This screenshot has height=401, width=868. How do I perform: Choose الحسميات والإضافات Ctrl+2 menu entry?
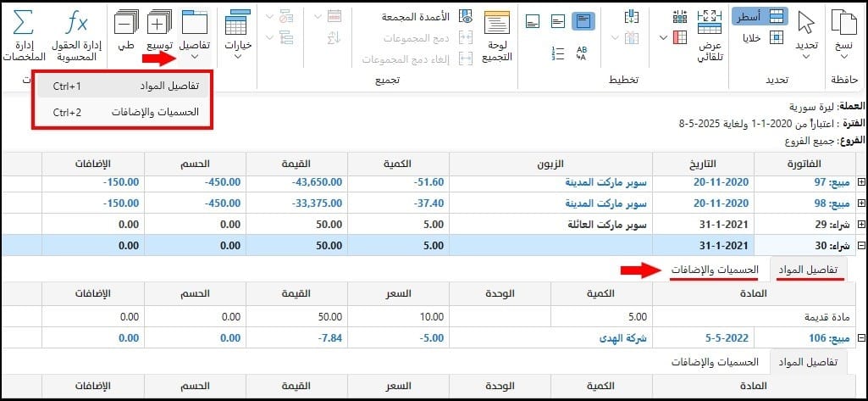[x=123, y=113]
